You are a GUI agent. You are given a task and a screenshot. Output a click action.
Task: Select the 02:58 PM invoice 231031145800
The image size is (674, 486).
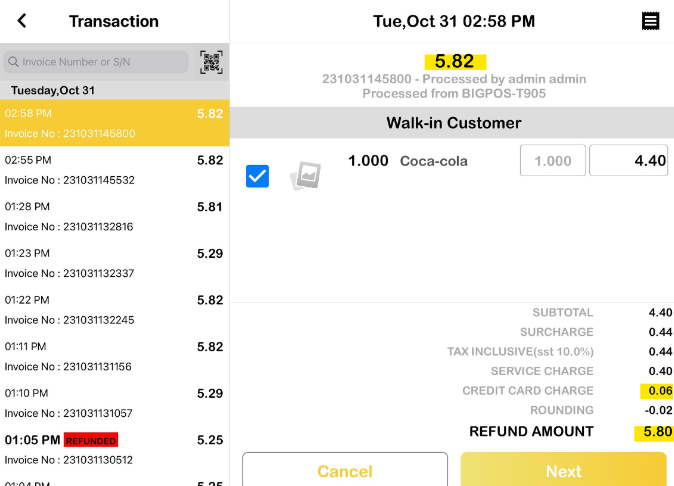click(114, 123)
